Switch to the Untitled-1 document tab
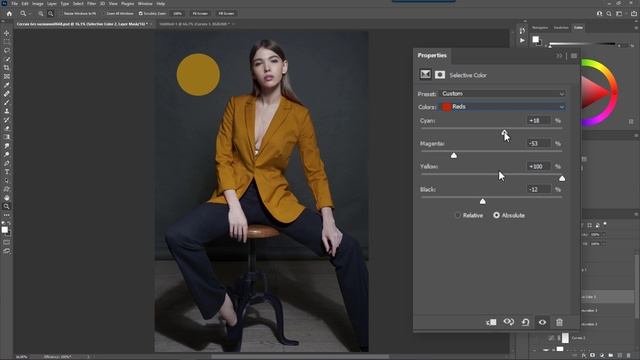Image resolution: width=640 pixels, height=360 pixels. point(194,24)
